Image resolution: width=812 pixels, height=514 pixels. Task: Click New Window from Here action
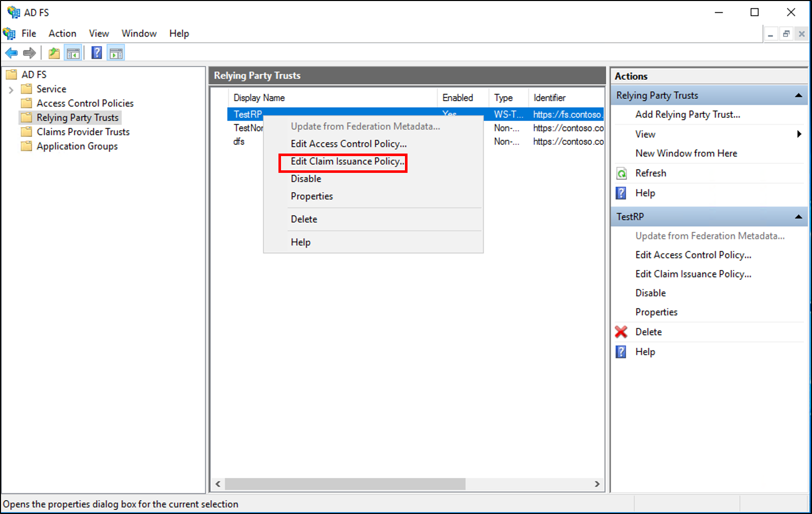[x=686, y=154]
